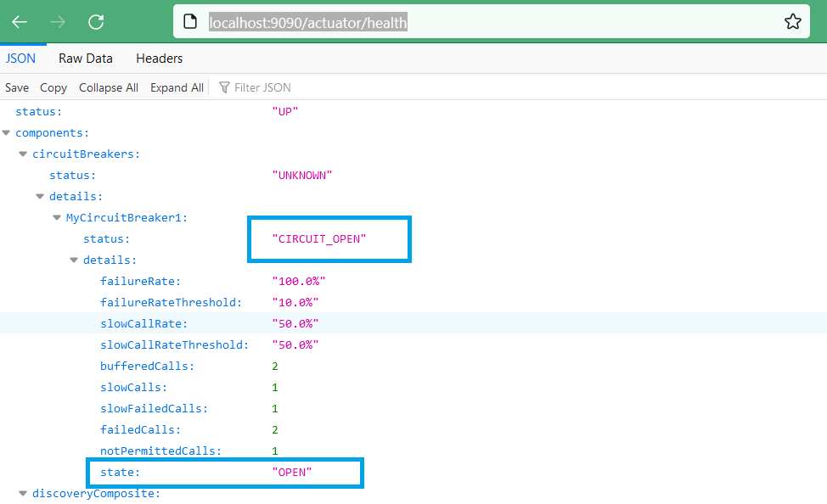Select the slowCallRateThreshold key

[175, 344]
